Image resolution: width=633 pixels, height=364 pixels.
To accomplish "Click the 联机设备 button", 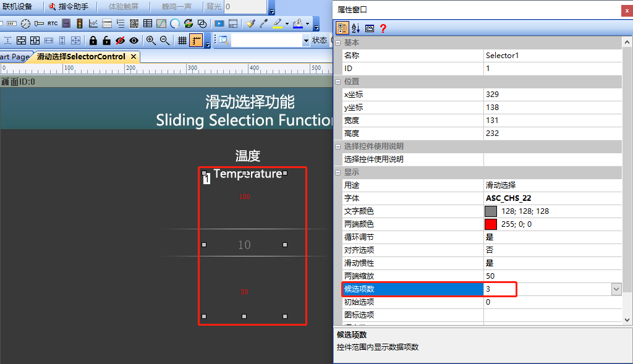I will pos(17,6).
